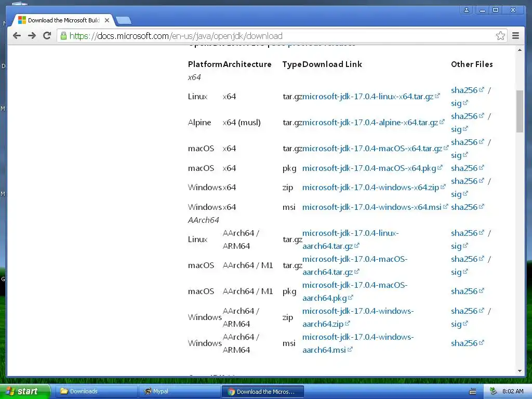Close the Download the Microsoft Build tab
532x399 pixels.
click(x=107, y=20)
